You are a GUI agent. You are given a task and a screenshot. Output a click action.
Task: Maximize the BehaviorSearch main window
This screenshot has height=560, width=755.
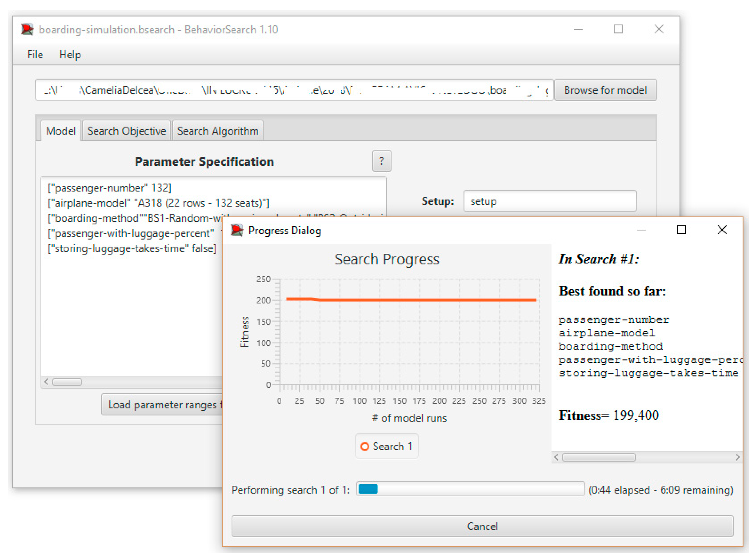pos(618,30)
